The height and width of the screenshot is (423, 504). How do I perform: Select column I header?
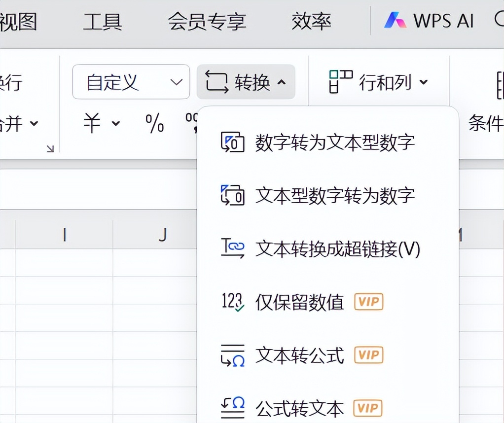tap(64, 235)
